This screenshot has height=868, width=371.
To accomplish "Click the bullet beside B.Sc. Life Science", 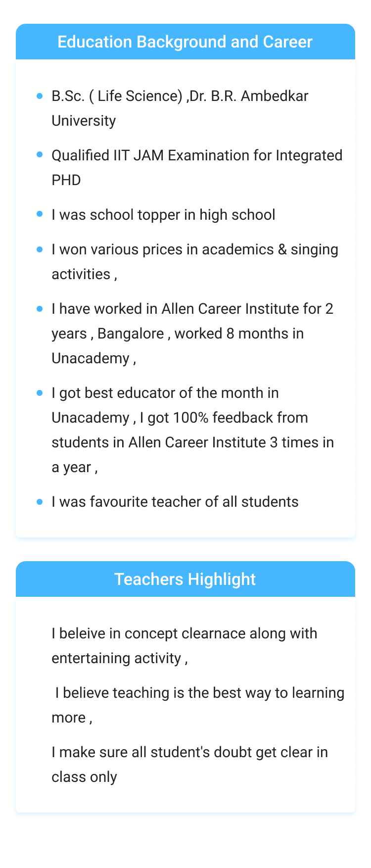I will [x=40, y=96].
